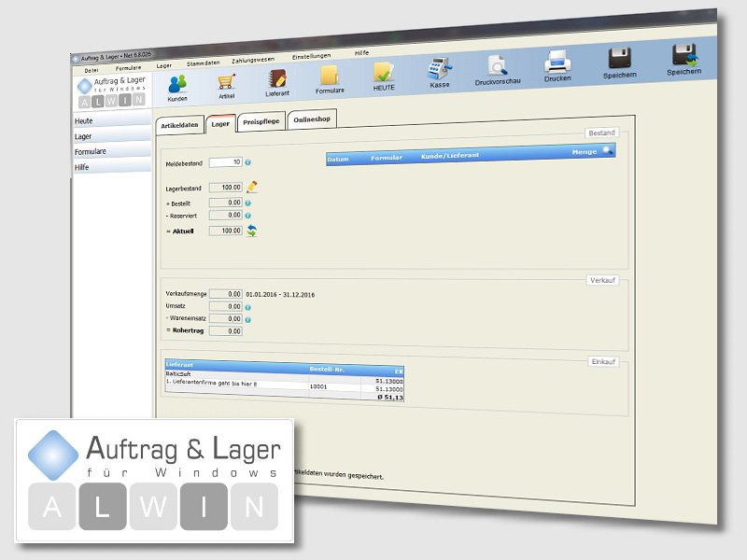Image resolution: width=747 pixels, height=560 pixels.
Task: Click the Kunde/Lieferant column header
Action: [450, 155]
